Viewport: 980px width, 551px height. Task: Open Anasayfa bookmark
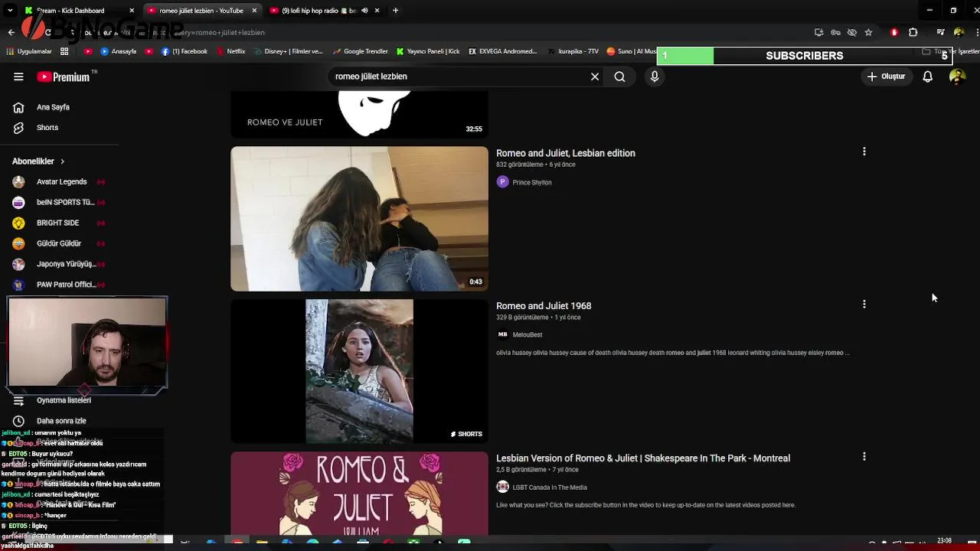119,51
